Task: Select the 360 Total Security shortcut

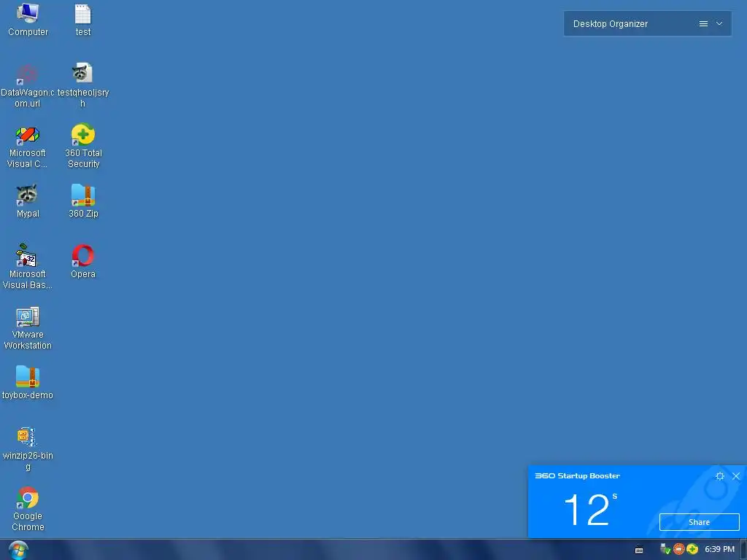Action: [x=83, y=147]
